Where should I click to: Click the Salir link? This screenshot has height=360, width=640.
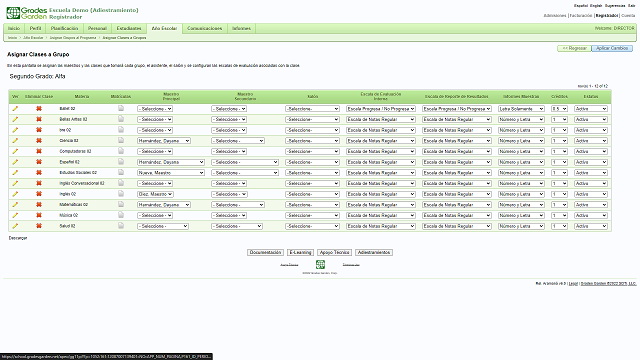pyautogui.click(x=631, y=6)
